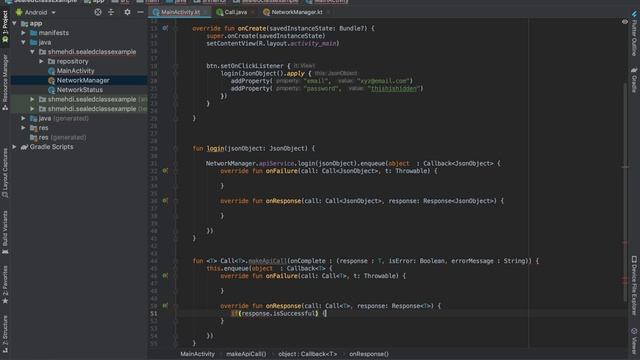Select the third shmehdi.sealedclassexample package
Image resolution: width=640 pixels, height=360 pixels.
pyautogui.click(x=79, y=109)
